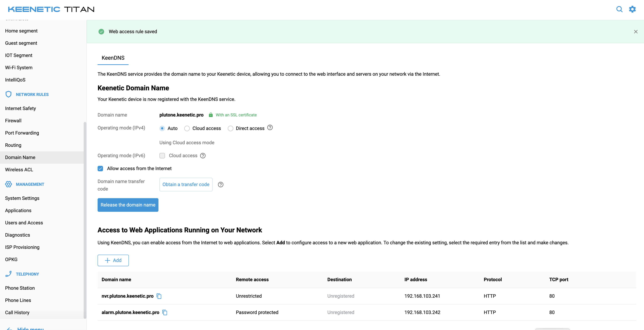The image size is (644, 330).
Task: Open the search magnifier icon
Action: (x=619, y=9)
